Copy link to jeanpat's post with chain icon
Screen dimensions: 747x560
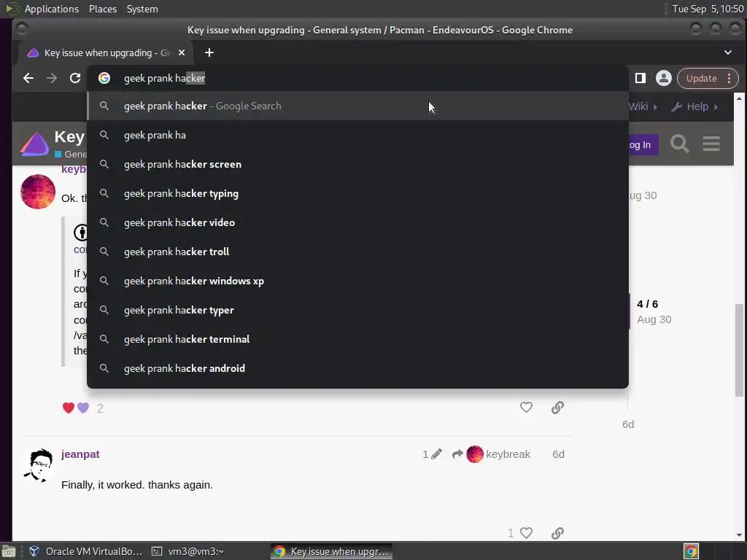[x=557, y=533]
